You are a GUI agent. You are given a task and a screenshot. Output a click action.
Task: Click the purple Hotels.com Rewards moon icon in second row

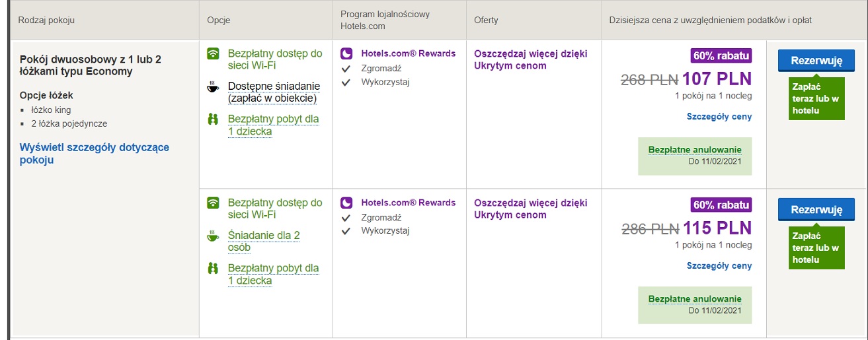click(x=347, y=203)
